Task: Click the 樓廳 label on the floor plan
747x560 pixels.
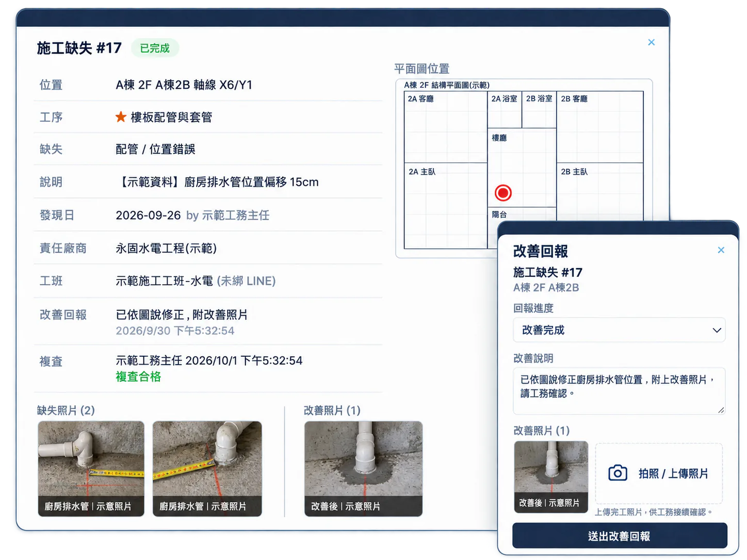Action: 499,138
